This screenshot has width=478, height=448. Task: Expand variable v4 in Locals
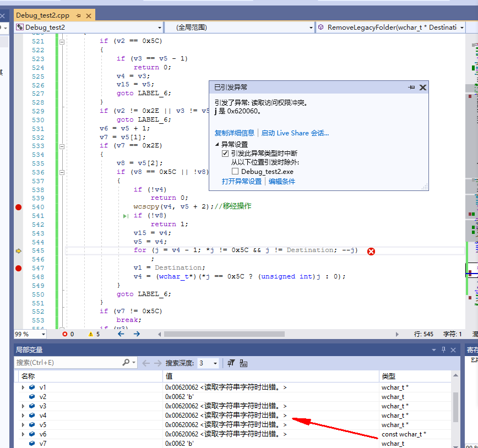(23, 416)
